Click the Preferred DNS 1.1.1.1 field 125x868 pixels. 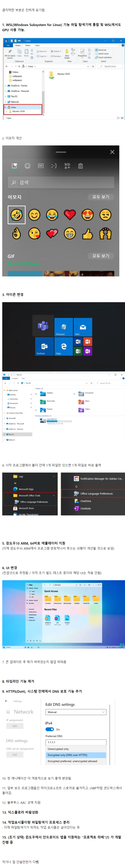[76, 742]
